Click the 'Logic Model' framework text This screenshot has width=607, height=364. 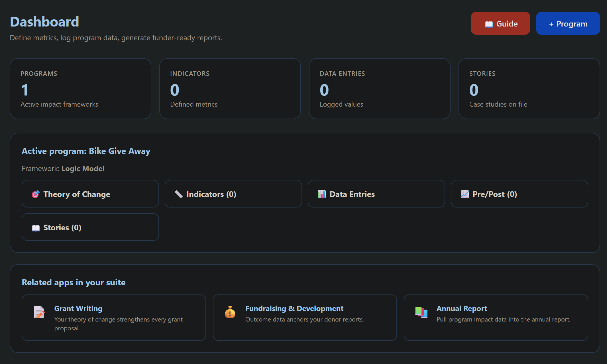point(83,168)
